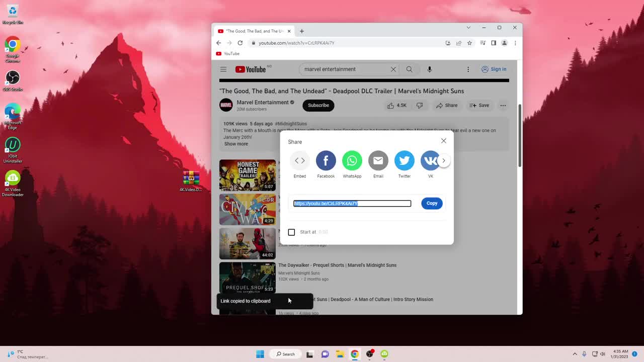Click the page vertical scrollbar

click(x=520, y=136)
